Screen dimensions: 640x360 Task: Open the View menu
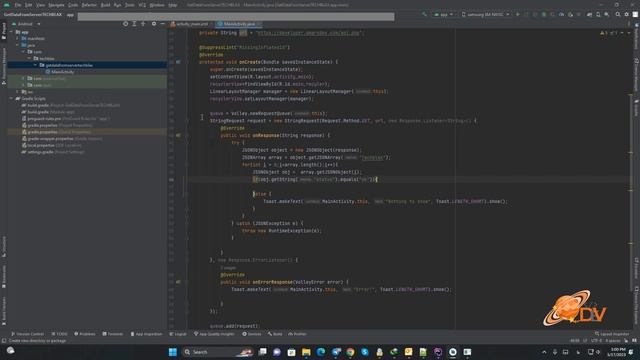40,5
